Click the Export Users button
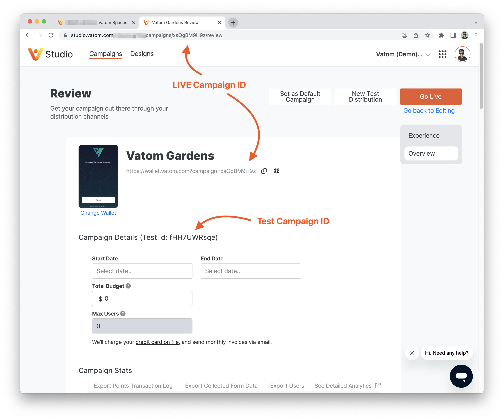 point(287,386)
